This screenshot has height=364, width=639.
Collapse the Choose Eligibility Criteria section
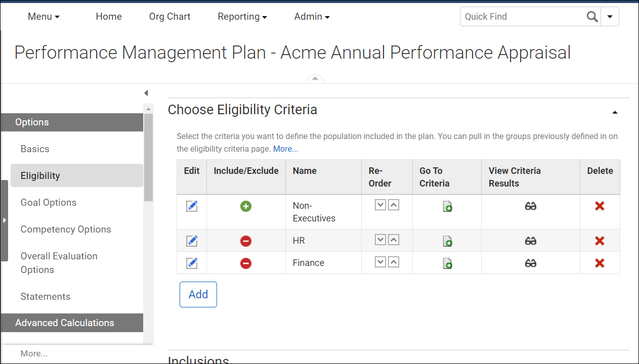pyautogui.click(x=615, y=112)
